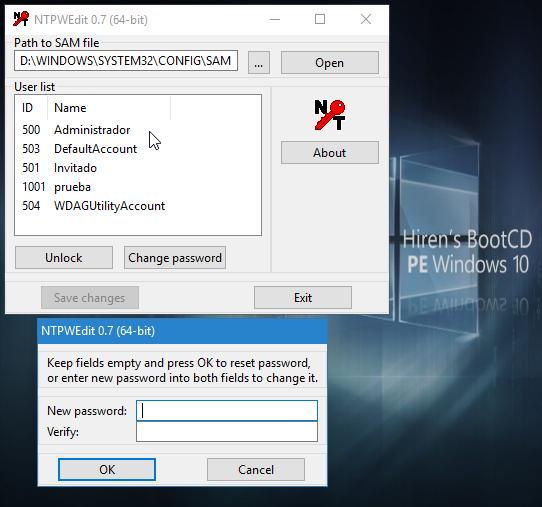
Task: Click the password dialog title bar
Action: 182,331
